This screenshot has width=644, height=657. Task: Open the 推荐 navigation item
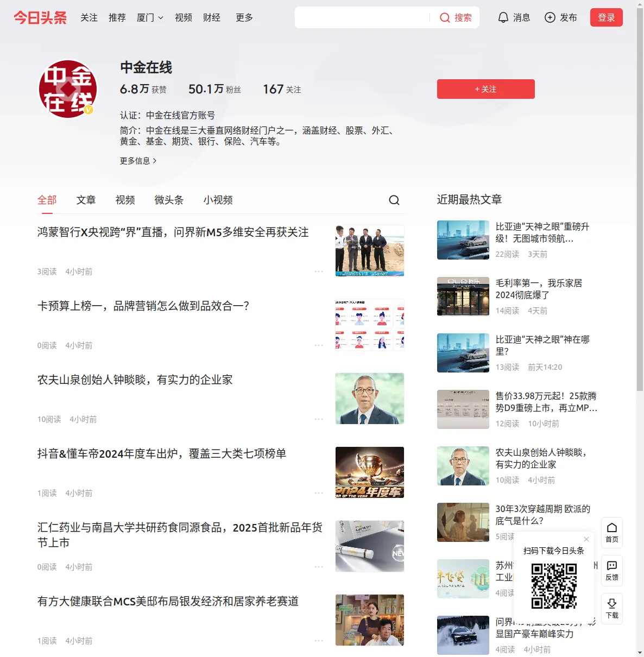tap(117, 18)
